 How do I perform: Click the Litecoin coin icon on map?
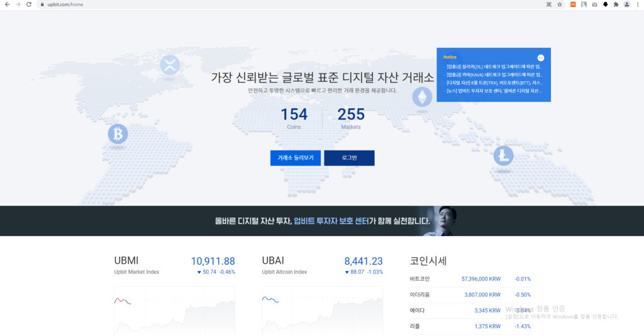pos(504,155)
